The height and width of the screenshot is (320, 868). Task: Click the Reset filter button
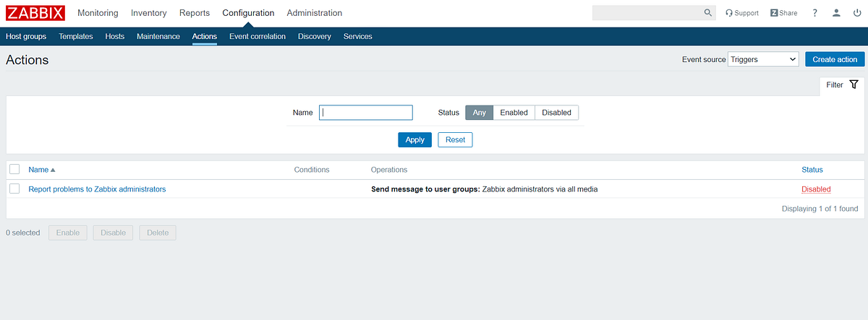[455, 139]
